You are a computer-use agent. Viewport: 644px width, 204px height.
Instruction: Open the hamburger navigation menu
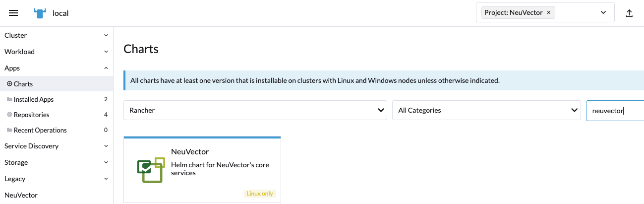click(13, 13)
